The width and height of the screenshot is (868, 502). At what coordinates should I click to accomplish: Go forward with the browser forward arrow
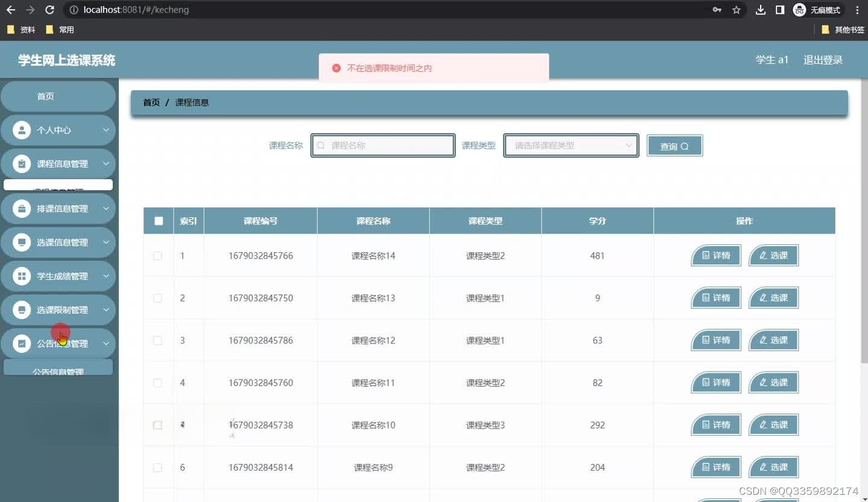(30, 10)
